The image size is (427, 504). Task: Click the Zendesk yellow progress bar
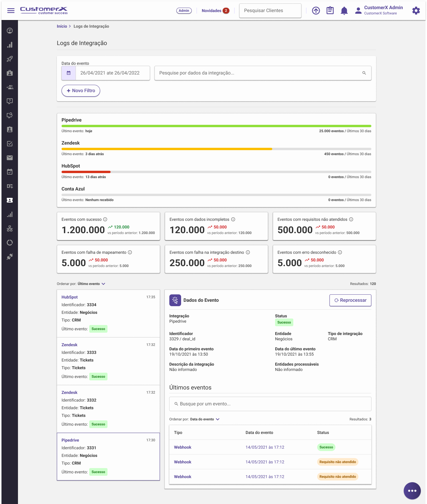click(x=167, y=149)
